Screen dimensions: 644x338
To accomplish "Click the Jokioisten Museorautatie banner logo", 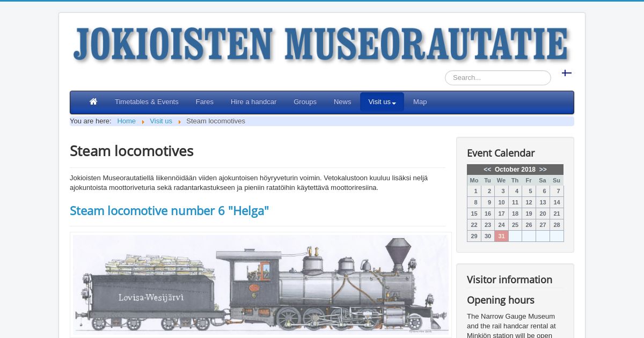I will click(x=321, y=45).
